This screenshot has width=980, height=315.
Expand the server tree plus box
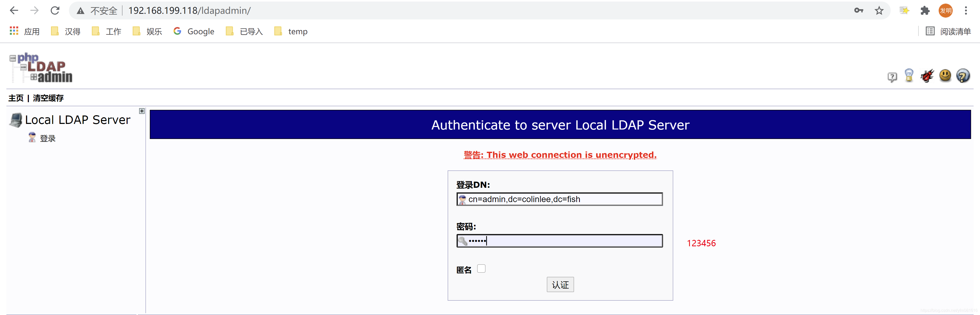pos(142,111)
